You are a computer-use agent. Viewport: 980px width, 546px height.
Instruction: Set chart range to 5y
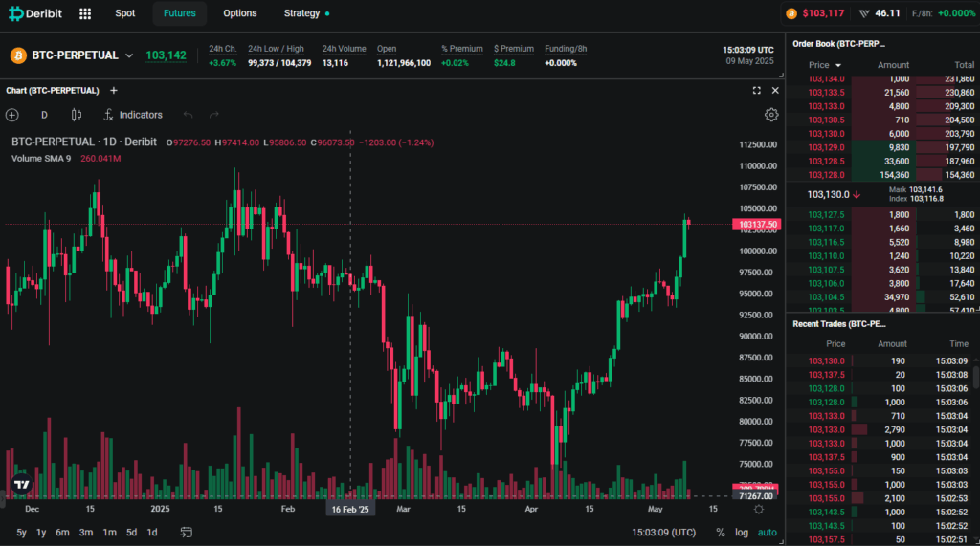coord(21,533)
